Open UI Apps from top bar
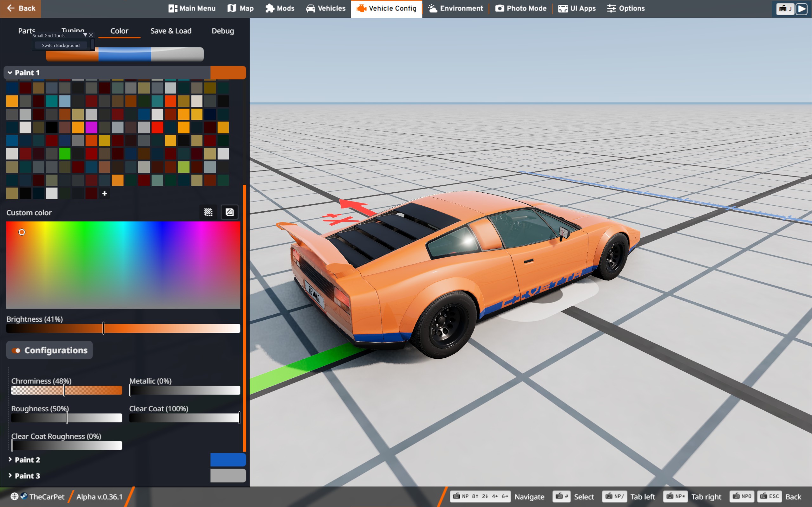Screen dimensions: 812x507 [x=577, y=8]
